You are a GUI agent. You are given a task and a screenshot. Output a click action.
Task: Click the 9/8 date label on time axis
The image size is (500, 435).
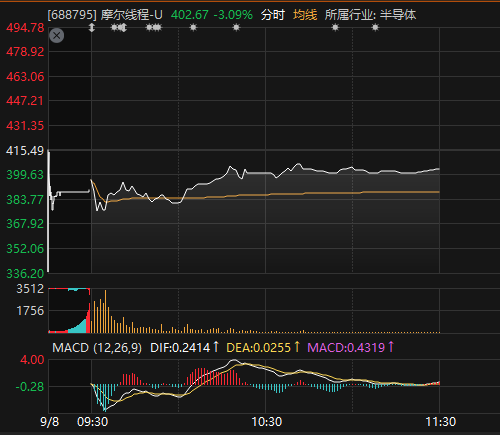click(49, 422)
